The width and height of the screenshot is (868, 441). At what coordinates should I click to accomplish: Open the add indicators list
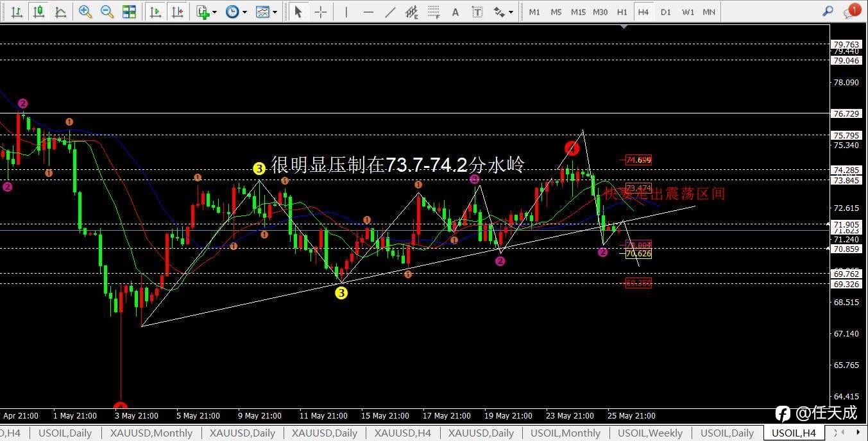click(203, 12)
